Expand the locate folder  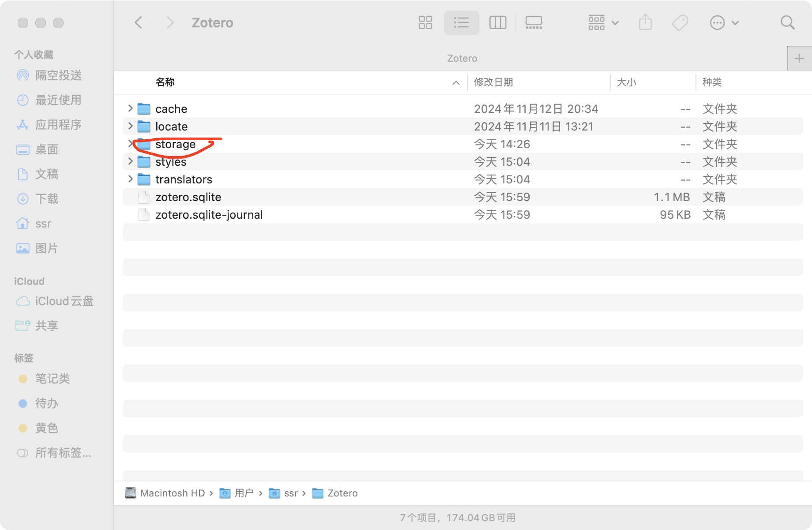(x=130, y=126)
